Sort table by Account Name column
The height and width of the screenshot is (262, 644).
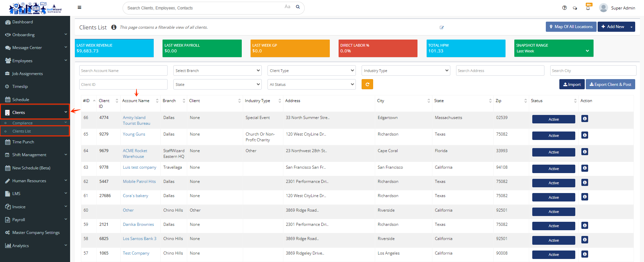click(x=136, y=101)
